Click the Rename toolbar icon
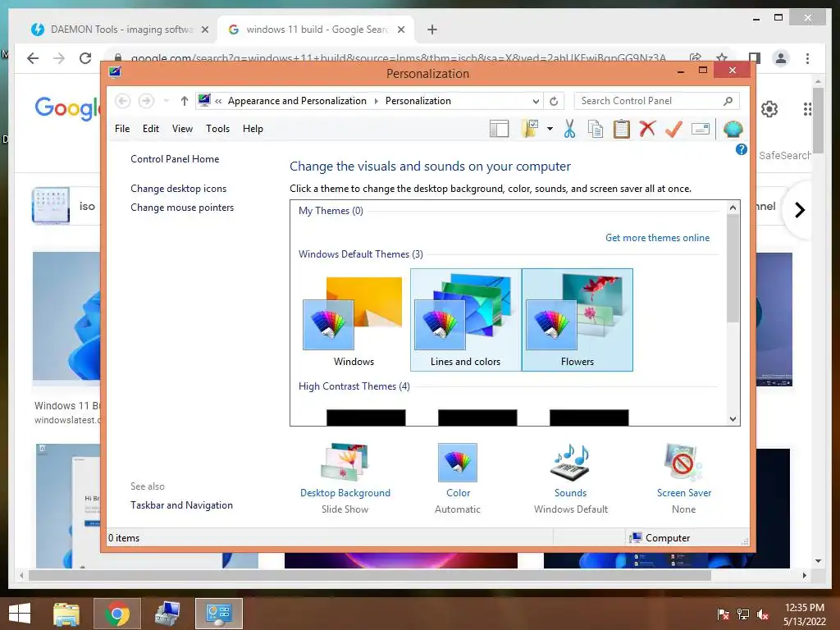The image size is (840, 630). 701,129
